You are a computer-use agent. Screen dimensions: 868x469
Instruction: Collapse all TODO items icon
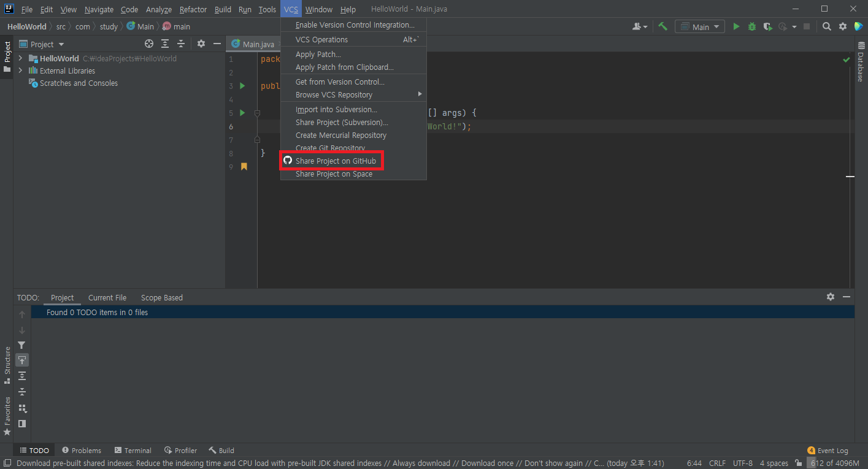click(22, 391)
